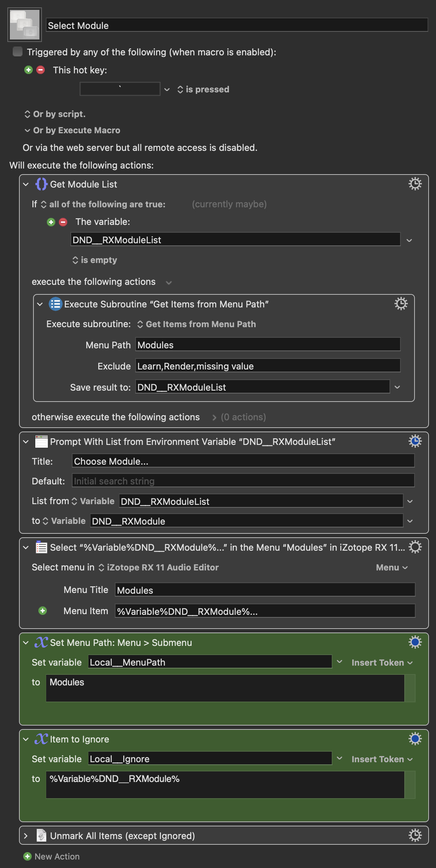Click New Action button

coord(52,856)
